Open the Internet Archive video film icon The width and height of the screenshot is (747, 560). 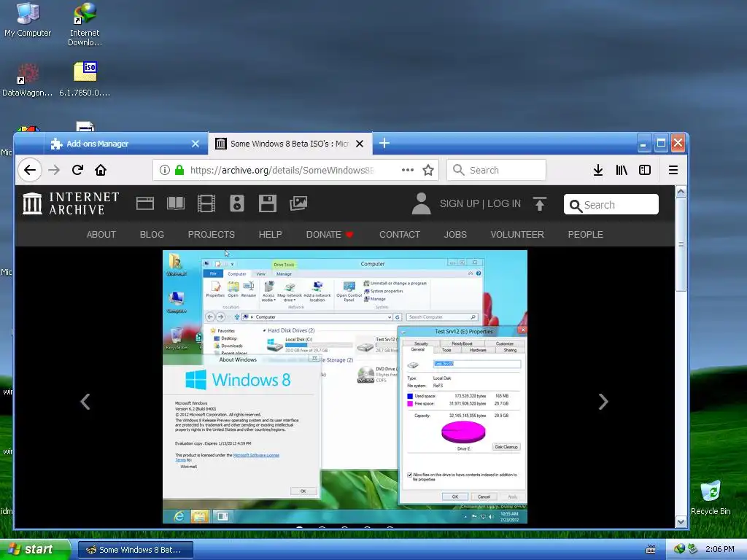pos(206,204)
